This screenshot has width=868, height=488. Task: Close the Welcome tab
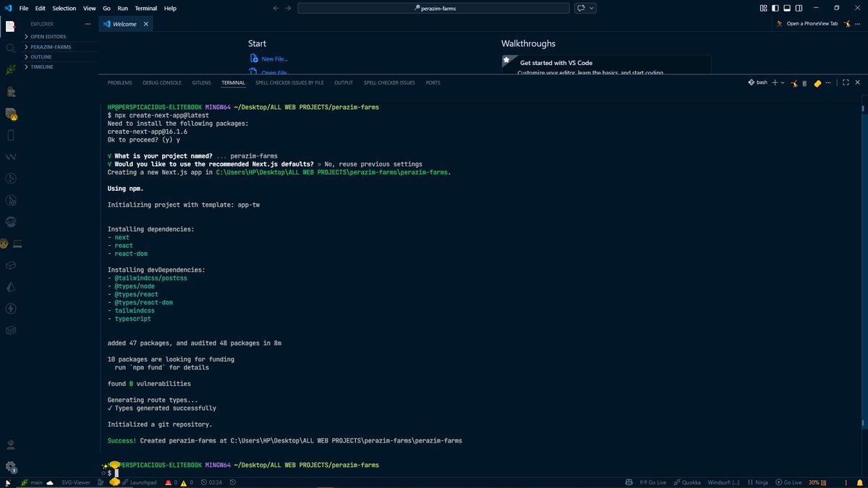[145, 24]
